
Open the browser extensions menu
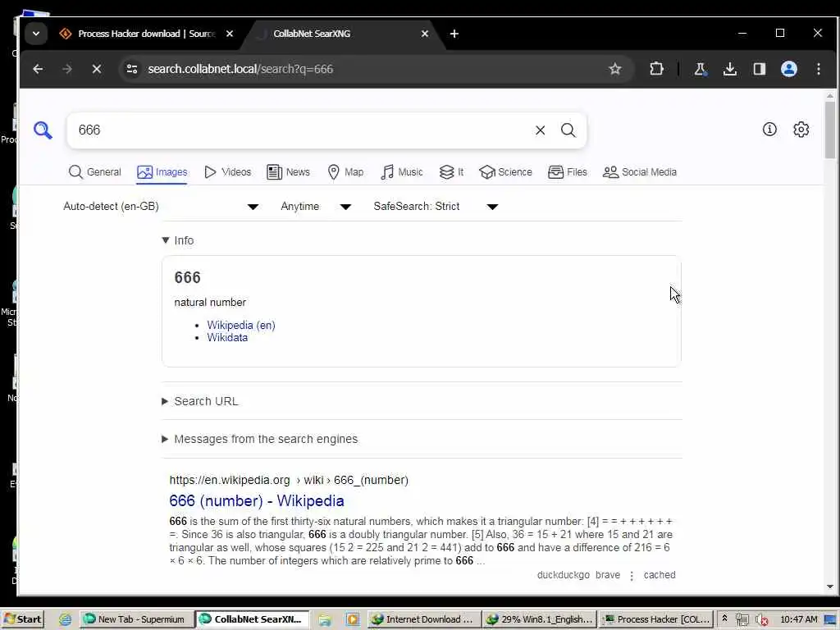pyautogui.click(x=656, y=69)
